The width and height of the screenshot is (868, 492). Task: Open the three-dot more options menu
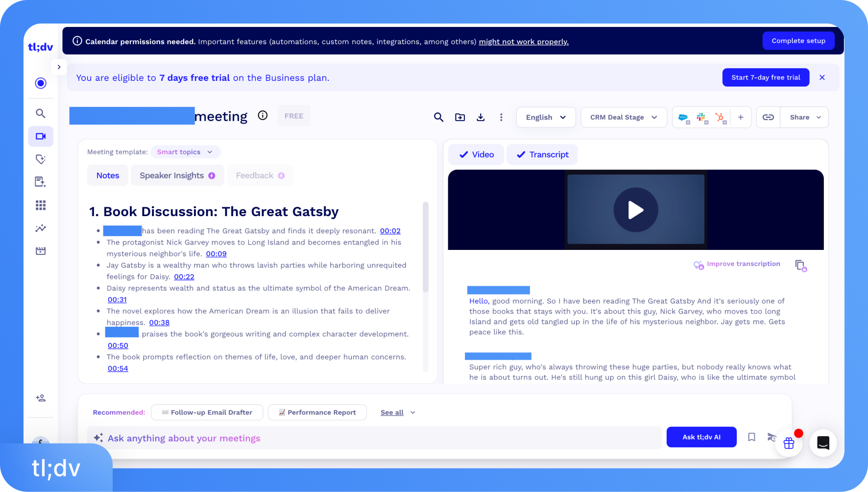pyautogui.click(x=501, y=117)
